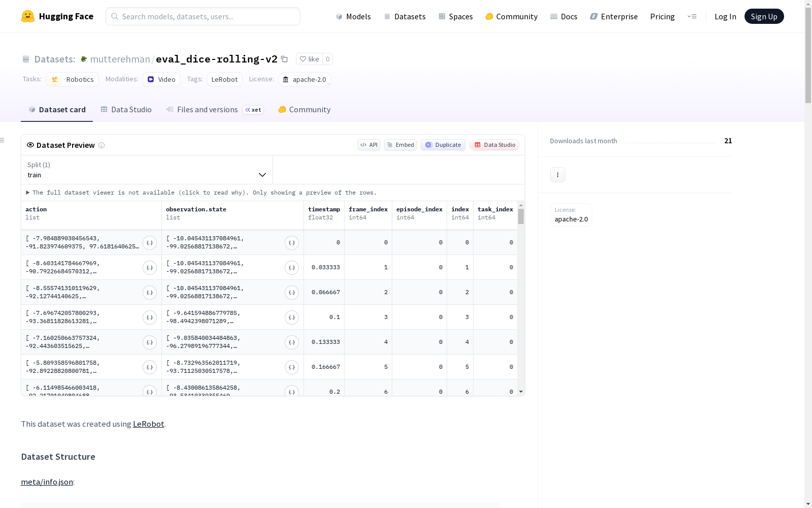The height and width of the screenshot is (508, 812).
Task: Open Docs from the navbar
Action: tap(563, 16)
